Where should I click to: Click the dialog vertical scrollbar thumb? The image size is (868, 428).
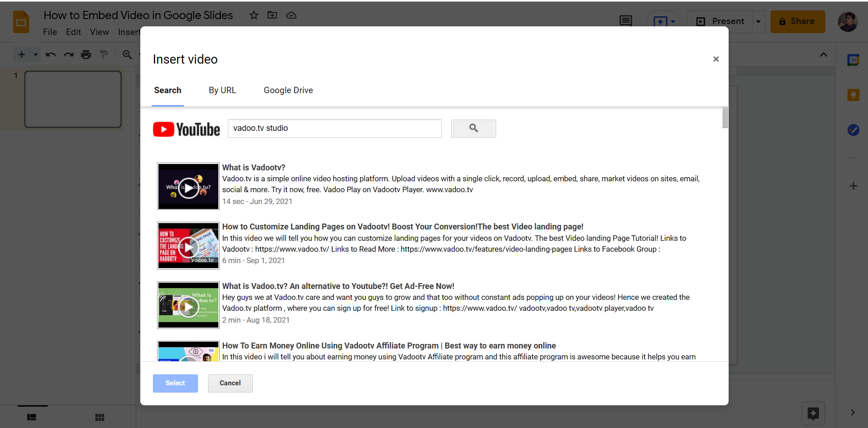click(725, 118)
